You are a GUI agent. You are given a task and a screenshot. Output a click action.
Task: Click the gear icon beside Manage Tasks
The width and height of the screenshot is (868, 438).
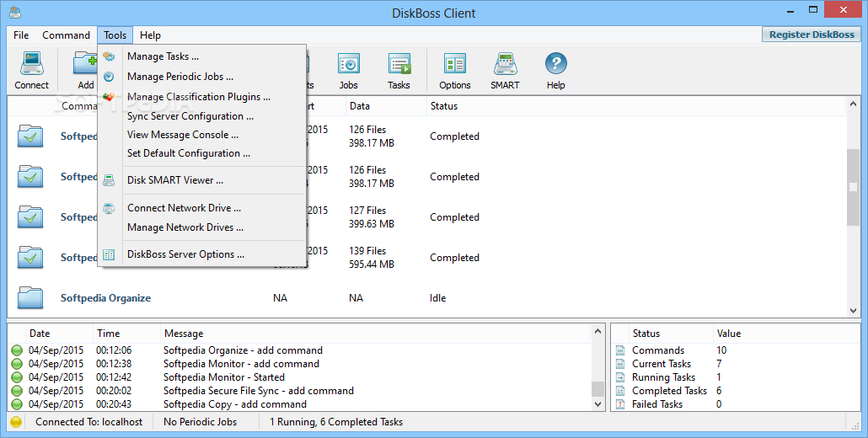tap(109, 56)
